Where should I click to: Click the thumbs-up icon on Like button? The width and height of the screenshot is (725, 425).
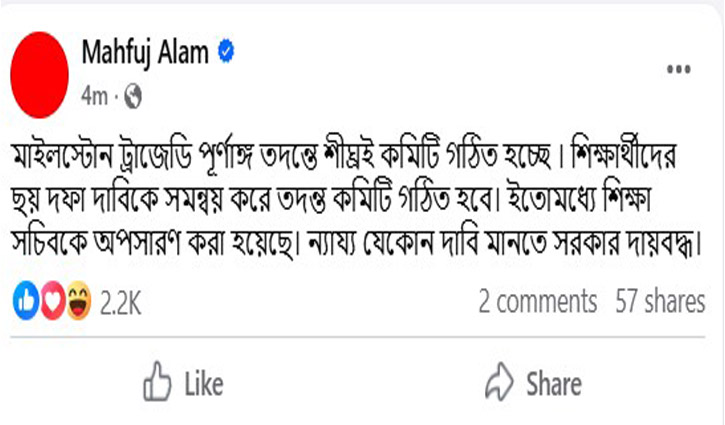[159, 382]
